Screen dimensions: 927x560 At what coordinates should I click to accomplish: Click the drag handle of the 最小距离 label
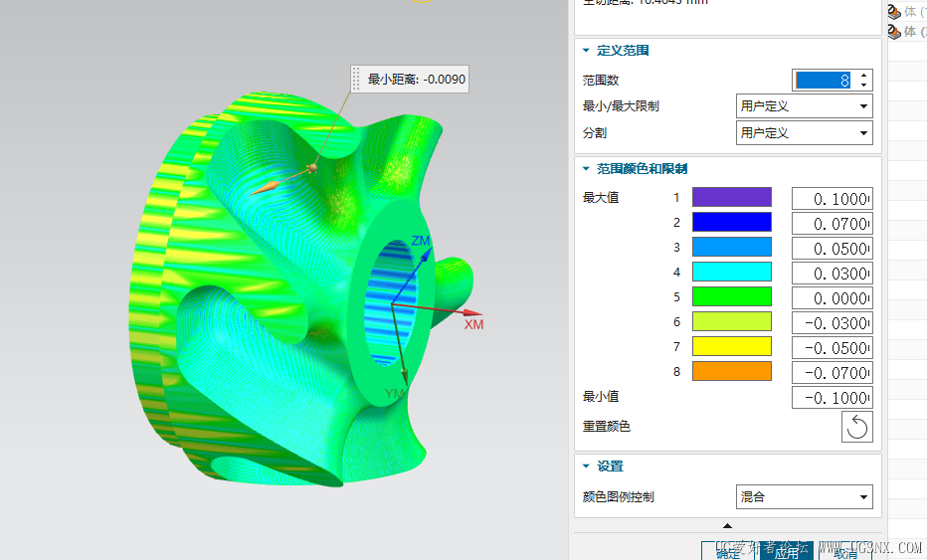(x=356, y=80)
